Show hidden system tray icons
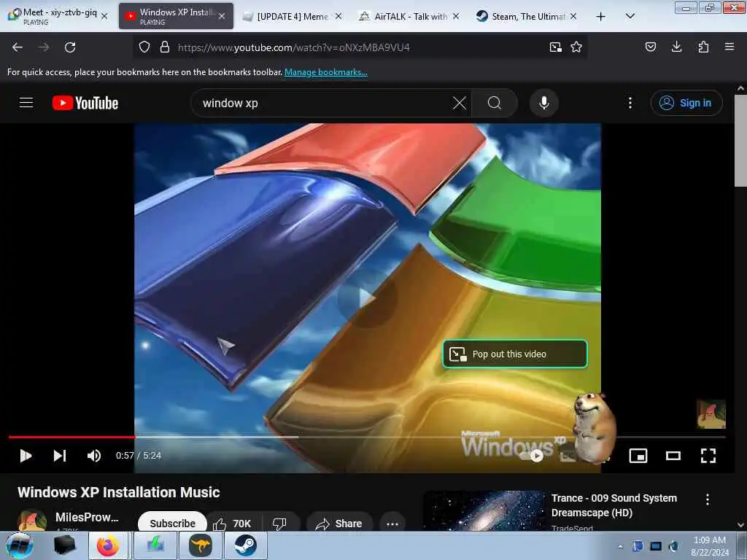Screen dimensions: 747x560 [x=620, y=546]
